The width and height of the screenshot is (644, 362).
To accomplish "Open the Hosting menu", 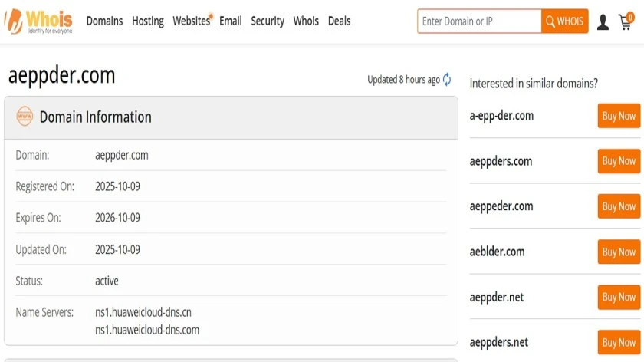I will 148,21.
